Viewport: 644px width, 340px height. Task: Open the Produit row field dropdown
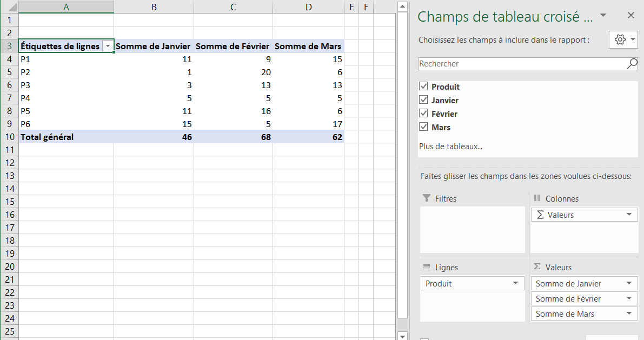tap(516, 283)
